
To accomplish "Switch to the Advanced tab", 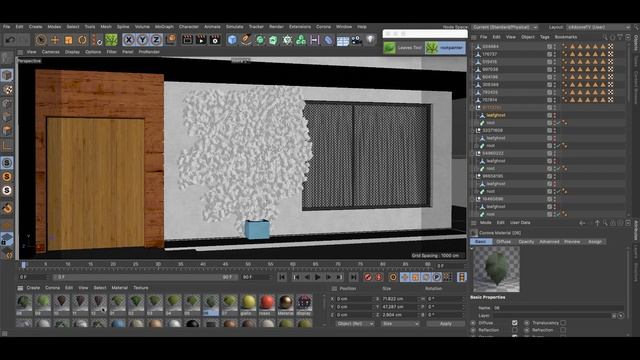I will click(x=549, y=242).
